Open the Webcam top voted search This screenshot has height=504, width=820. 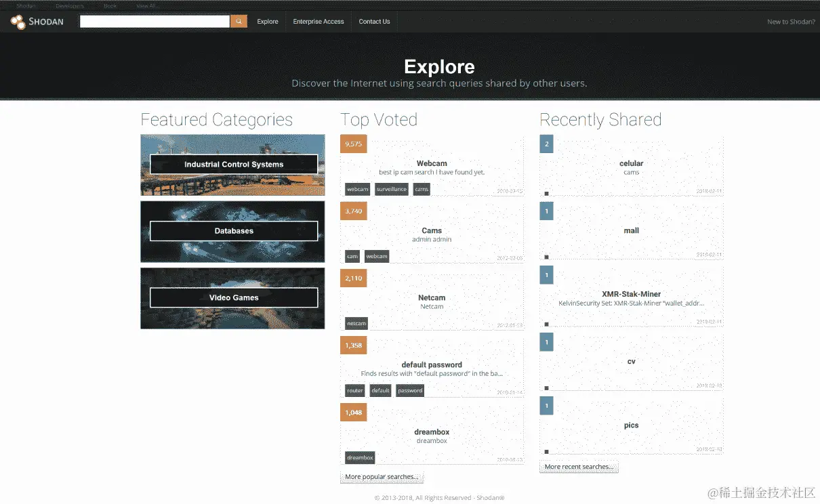tap(432, 163)
